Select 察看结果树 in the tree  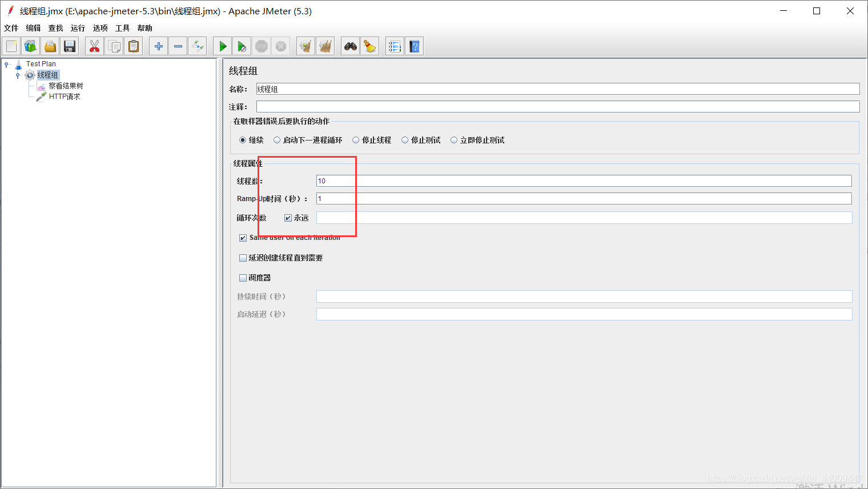66,86
